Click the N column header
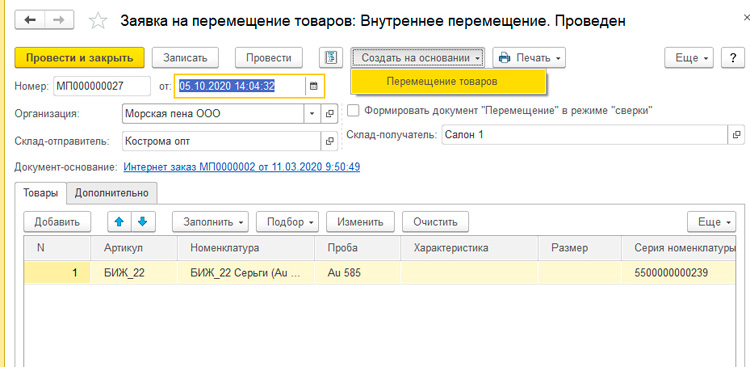The height and width of the screenshot is (367, 750). pyautogui.click(x=57, y=248)
